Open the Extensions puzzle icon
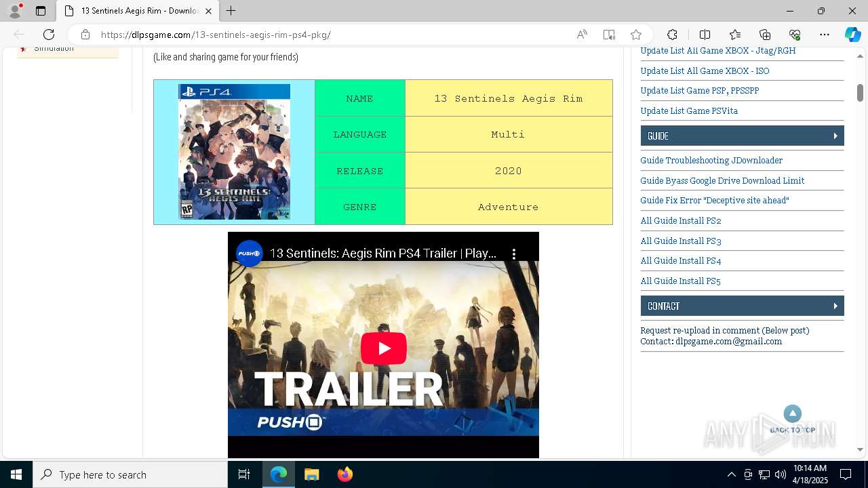Viewport: 868px width, 488px height. [672, 35]
